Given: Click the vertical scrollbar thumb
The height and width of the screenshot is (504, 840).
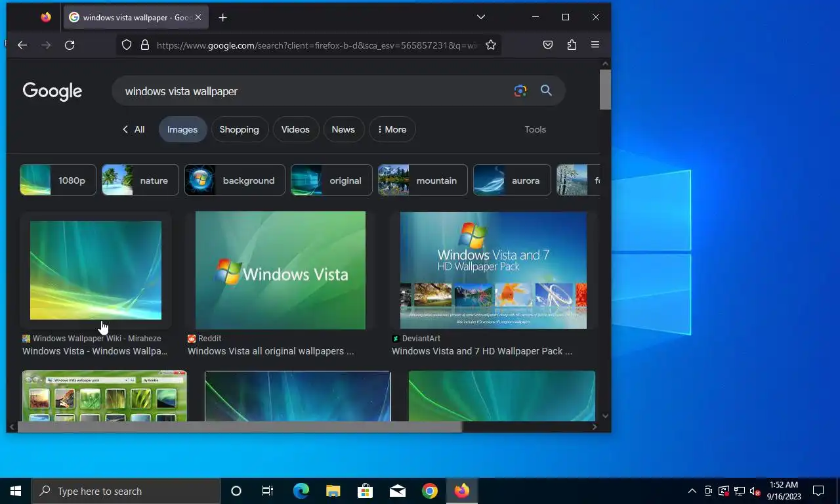Looking at the screenshot, I should pyautogui.click(x=605, y=89).
